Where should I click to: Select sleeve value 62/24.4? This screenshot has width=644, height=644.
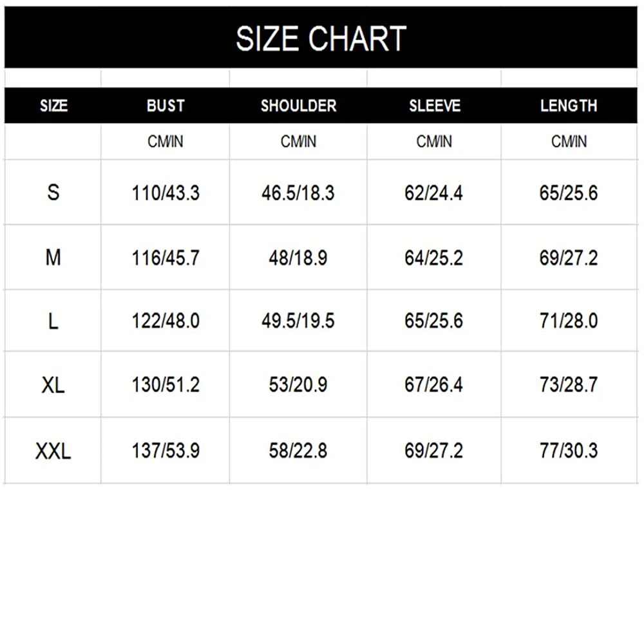tap(434, 193)
